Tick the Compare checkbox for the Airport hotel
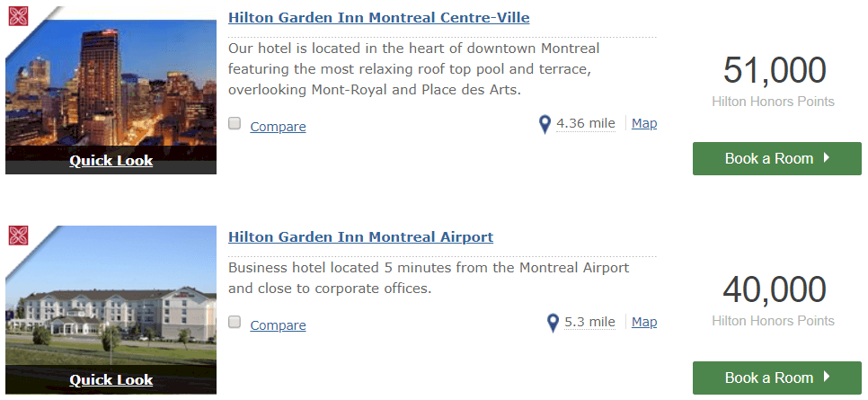The width and height of the screenshot is (868, 400). pyautogui.click(x=235, y=322)
